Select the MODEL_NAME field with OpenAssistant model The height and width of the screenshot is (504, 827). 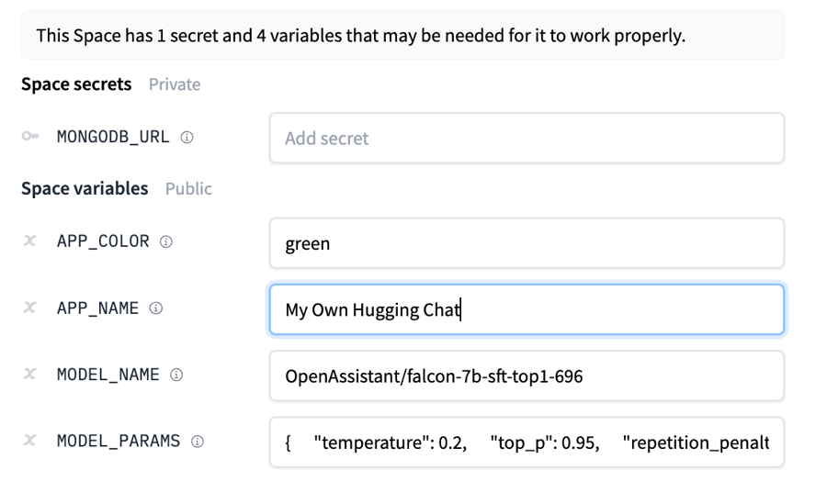pos(527,375)
